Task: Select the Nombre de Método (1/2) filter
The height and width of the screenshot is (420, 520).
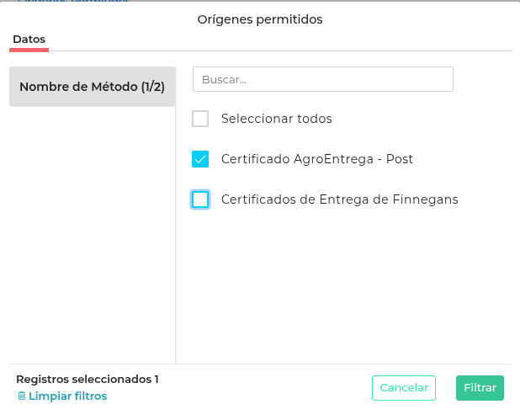Action: pyautogui.click(x=92, y=87)
